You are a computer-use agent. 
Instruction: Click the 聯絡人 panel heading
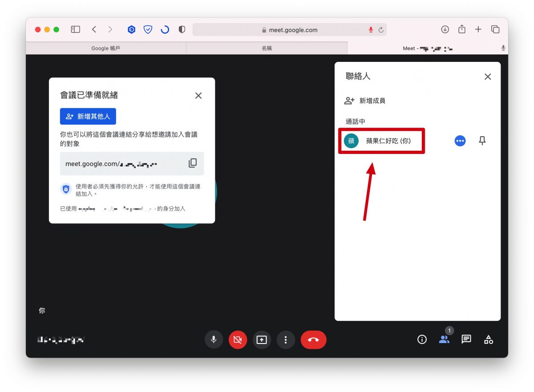[x=358, y=76]
